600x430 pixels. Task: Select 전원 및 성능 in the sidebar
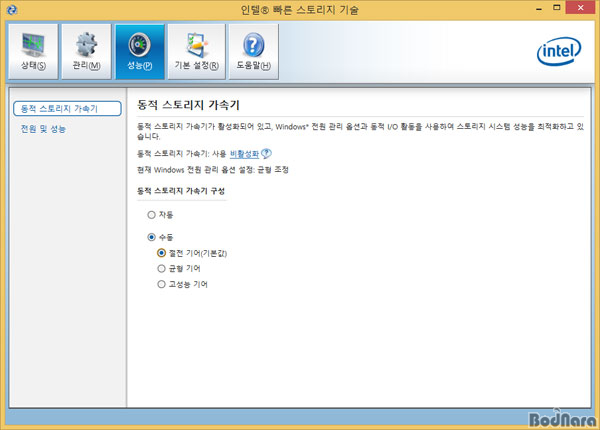(x=43, y=129)
